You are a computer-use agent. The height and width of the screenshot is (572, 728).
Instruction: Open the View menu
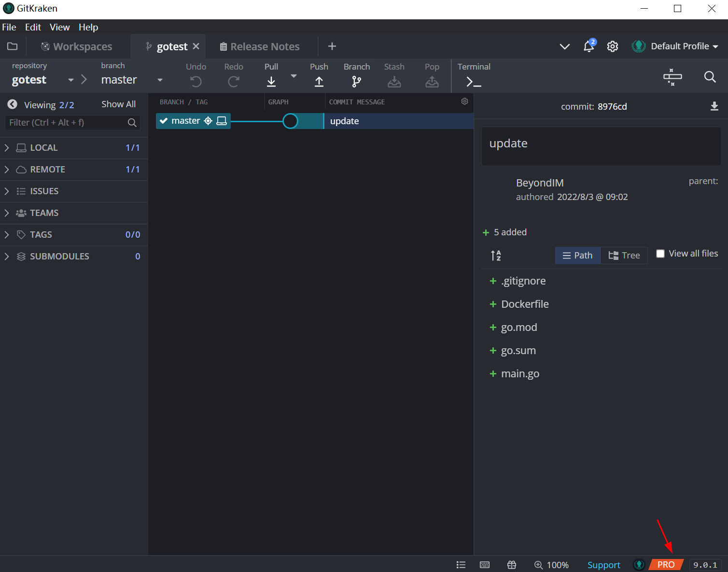click(x=60, y=27)
